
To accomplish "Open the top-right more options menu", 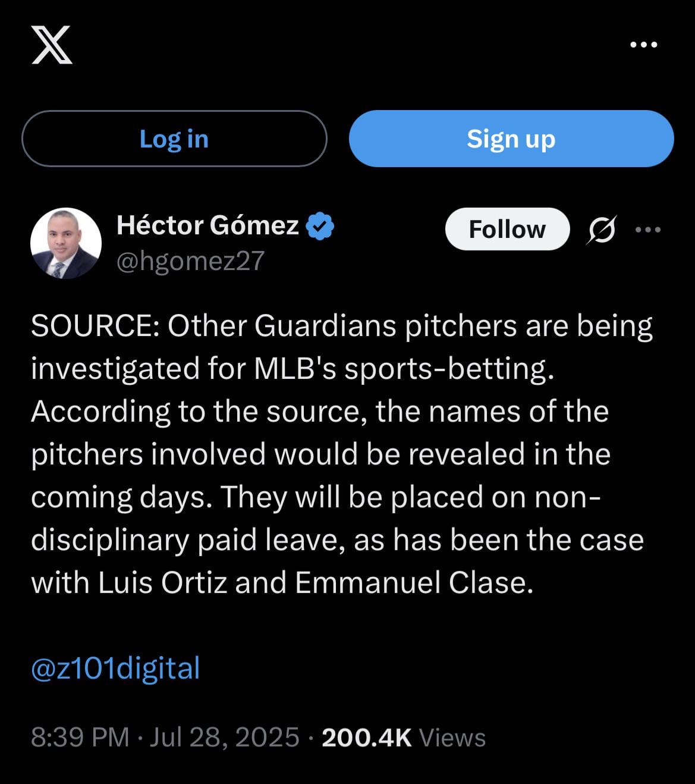I will pyautogui.click(x=643, y=45).
